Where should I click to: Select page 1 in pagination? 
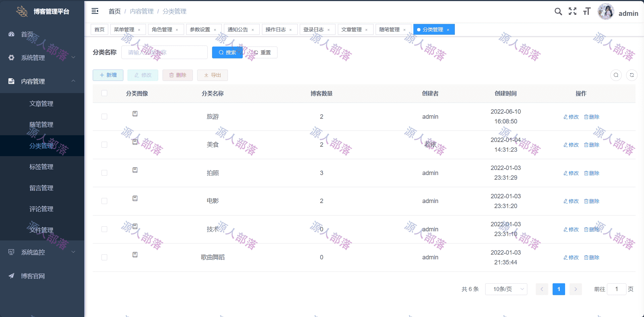coord(559,289)
